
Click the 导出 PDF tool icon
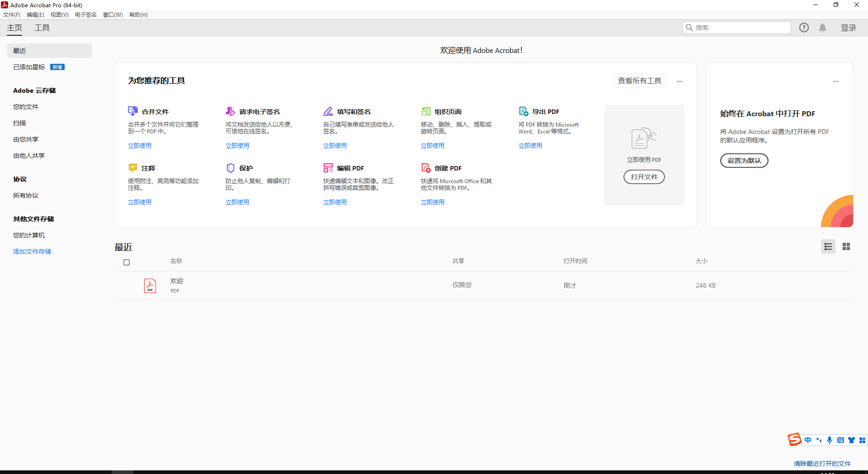[x=524, y=111]
